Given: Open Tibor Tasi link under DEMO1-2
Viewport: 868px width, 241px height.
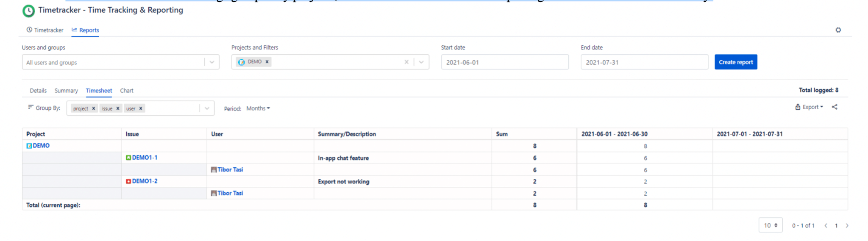Looking at the screenshot, I should coord(230,194).
